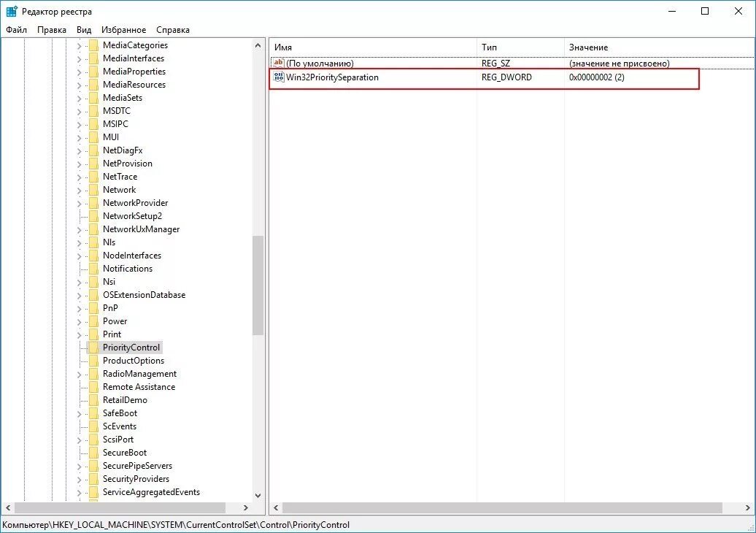The width and height of the screenshot is (756, 533).
Task: Click the PnP folder icon
Action: (93, 308)
